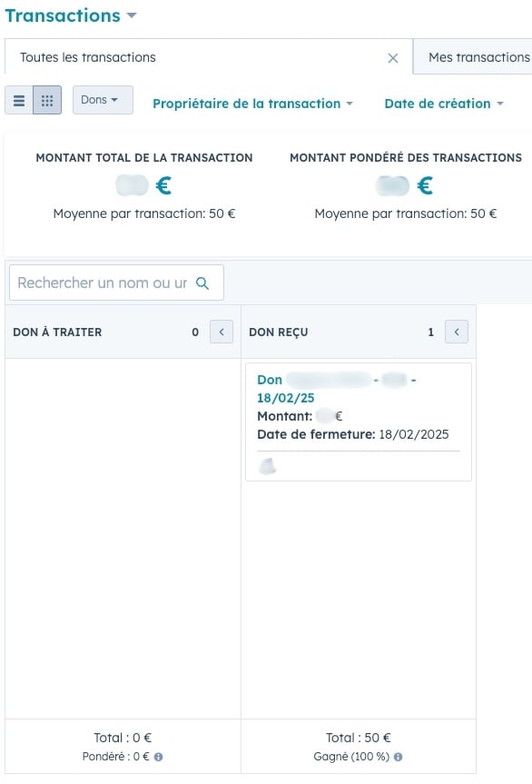
Task: Expand Date de création filter
Action: click(x=444, y=104)
